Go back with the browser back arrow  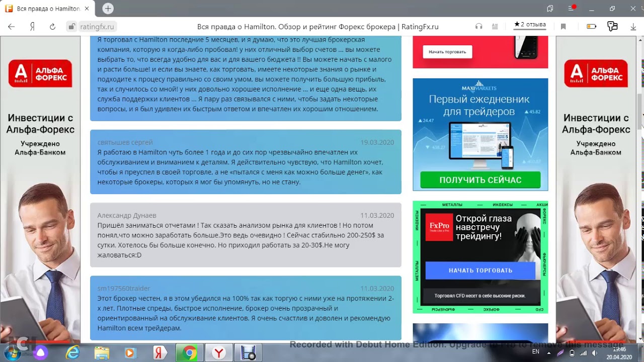(11, 27)
